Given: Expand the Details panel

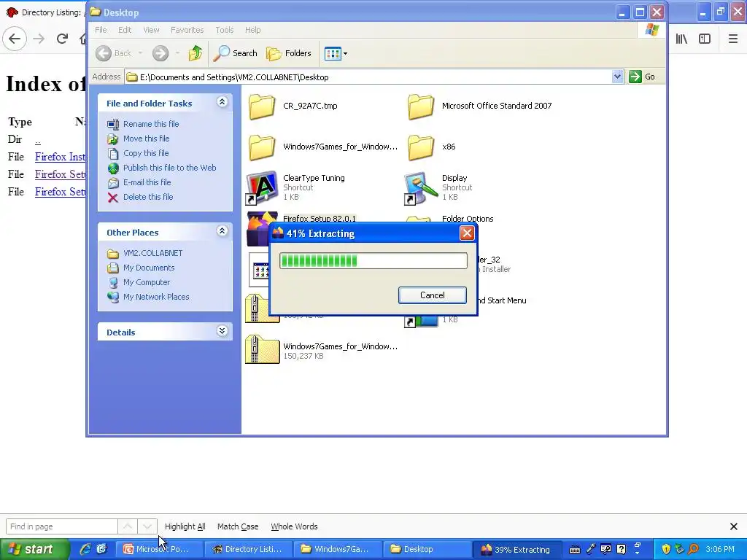Looking at the screenshot, I should point(222,331).
